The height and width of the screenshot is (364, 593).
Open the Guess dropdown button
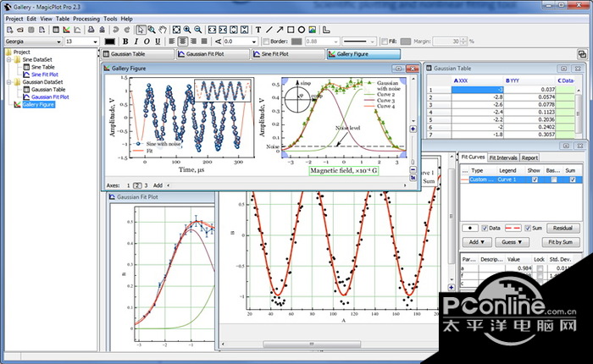(512, 241)
